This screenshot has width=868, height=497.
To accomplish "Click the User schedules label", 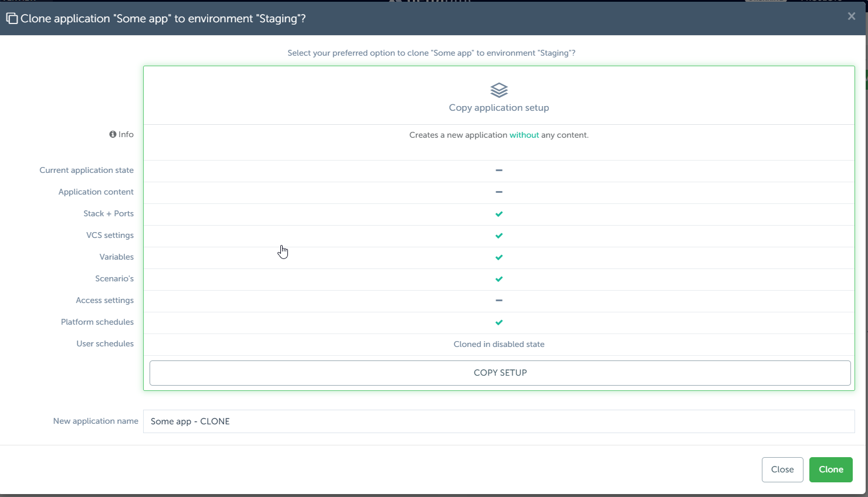I will coord(105,344).
